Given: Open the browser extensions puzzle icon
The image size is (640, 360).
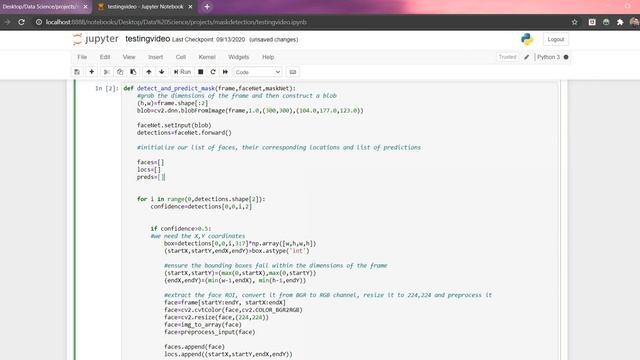Looking at the screenshot, I should coord(620,22).
